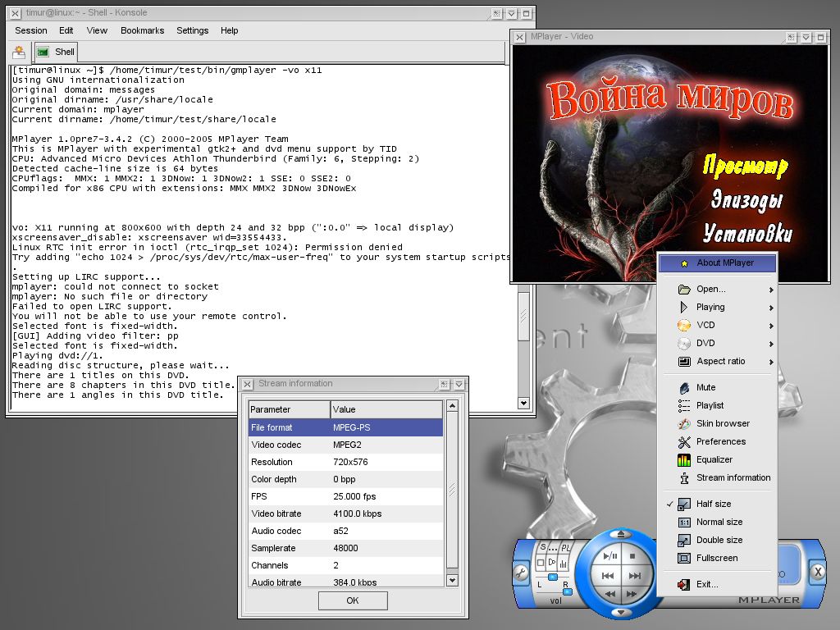The width and height of the screenshot is (840, 630).
Task: Choose Exit... in the context menu
Action: pos(717,584)
